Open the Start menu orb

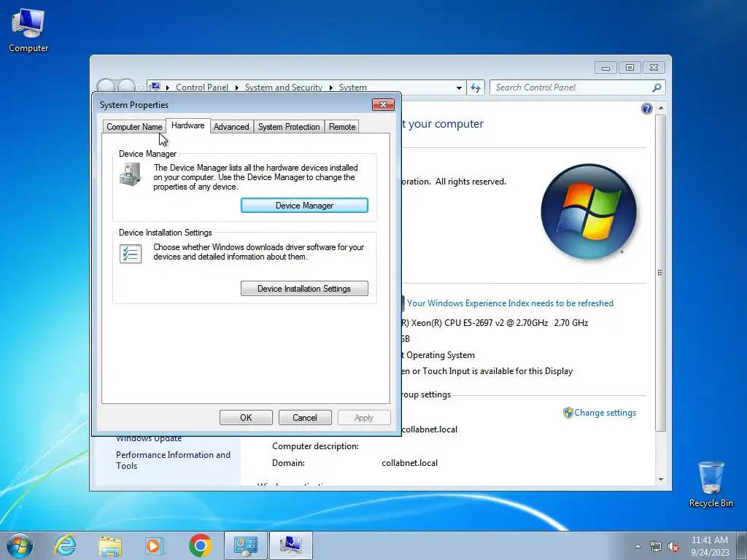pos(20,545)
